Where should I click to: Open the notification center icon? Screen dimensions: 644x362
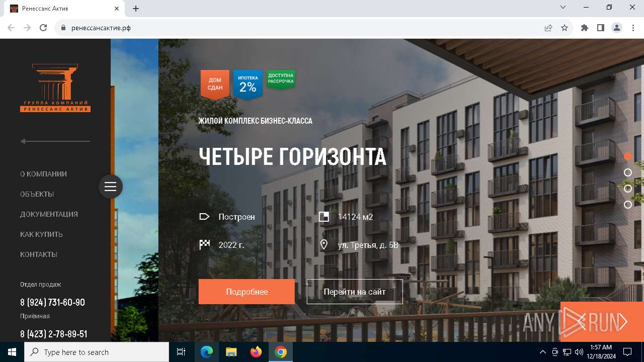click(x=627, y=352)
